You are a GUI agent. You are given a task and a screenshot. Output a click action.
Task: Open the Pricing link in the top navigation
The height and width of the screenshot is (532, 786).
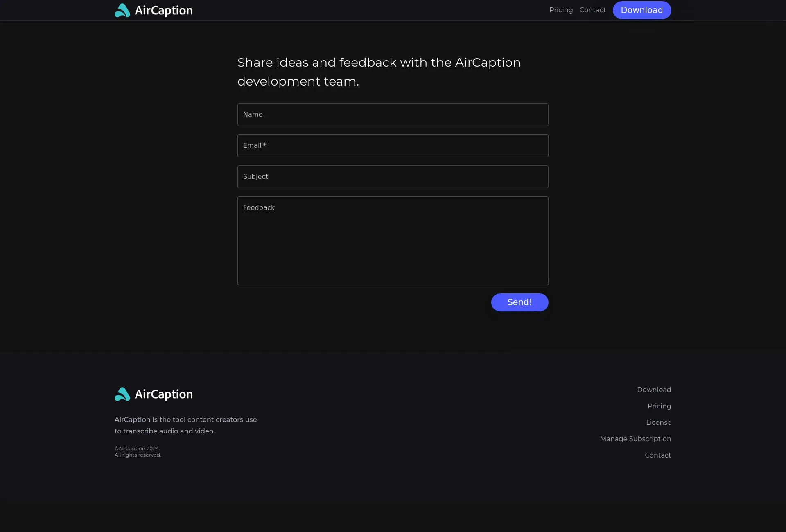(x=561, y=10)
